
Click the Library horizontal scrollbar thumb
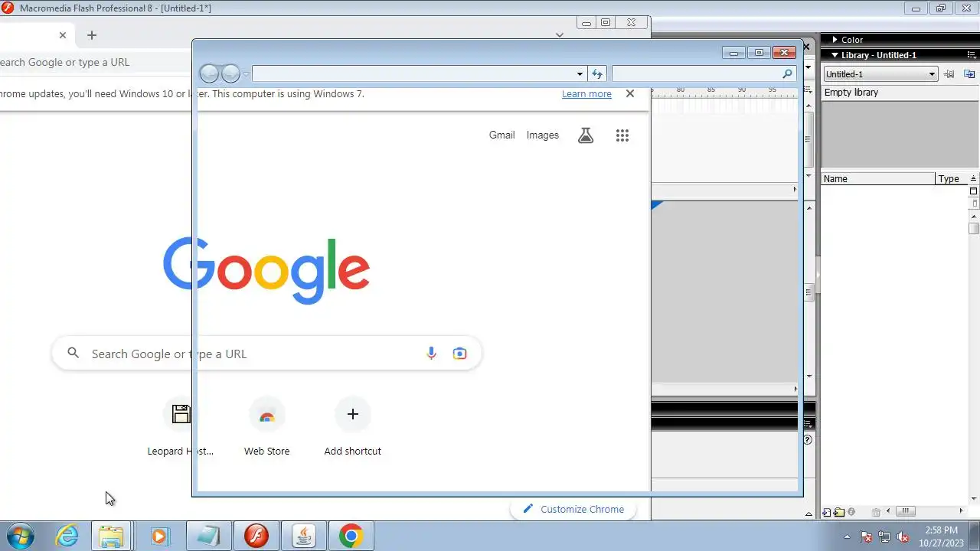(x=906, y=511)
